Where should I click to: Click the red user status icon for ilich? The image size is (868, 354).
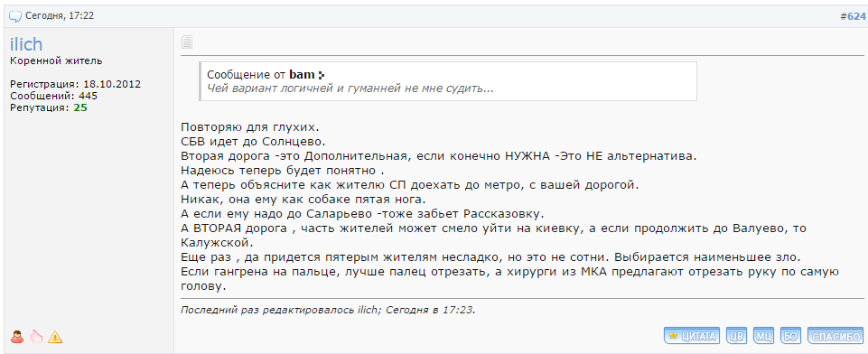17,336
